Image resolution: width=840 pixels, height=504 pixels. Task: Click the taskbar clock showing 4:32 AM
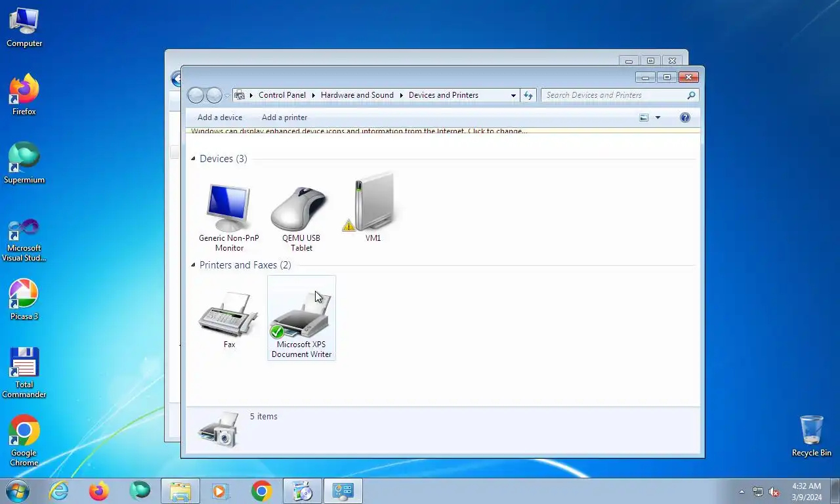807,491
